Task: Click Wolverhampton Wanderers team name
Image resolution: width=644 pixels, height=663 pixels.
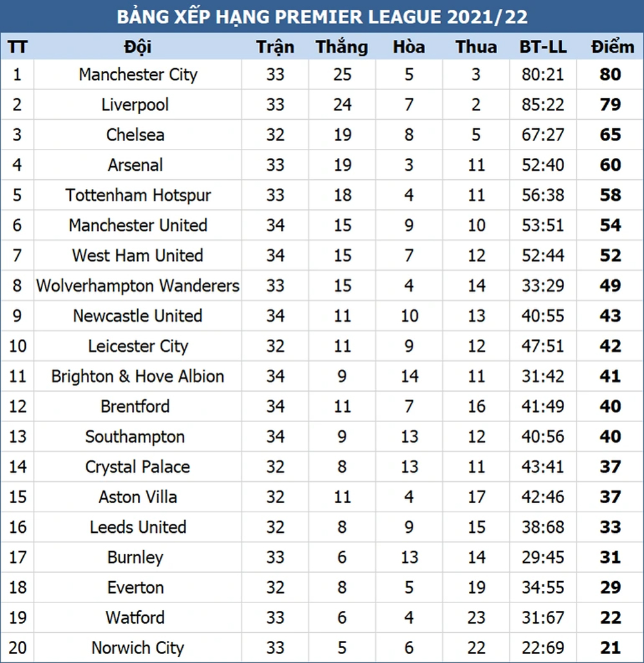Action: pos(138,286)
